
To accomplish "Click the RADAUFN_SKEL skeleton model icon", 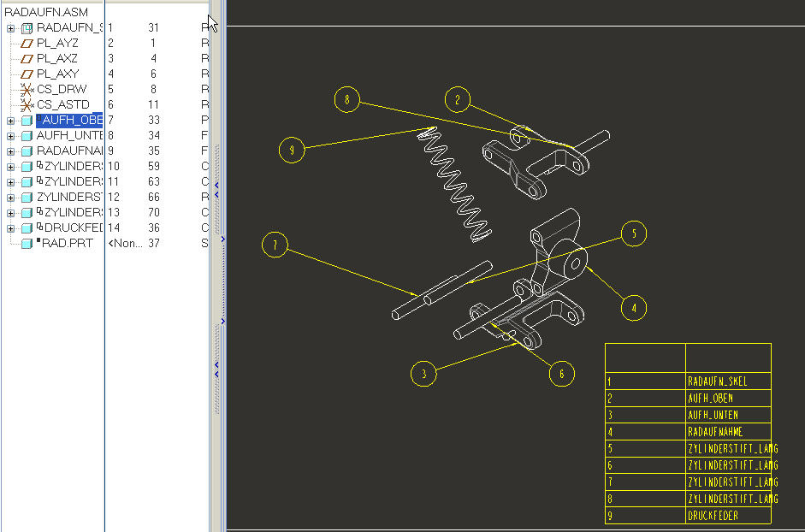I will coord(27,28).
